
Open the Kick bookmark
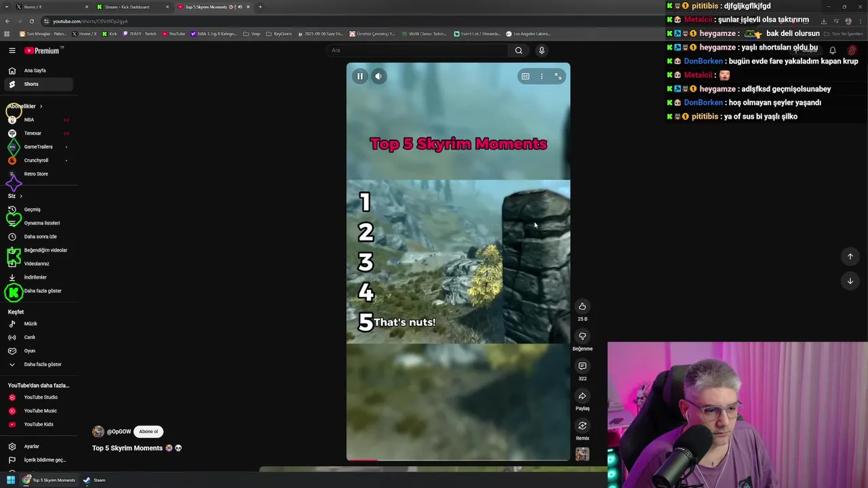click(109, 34)
